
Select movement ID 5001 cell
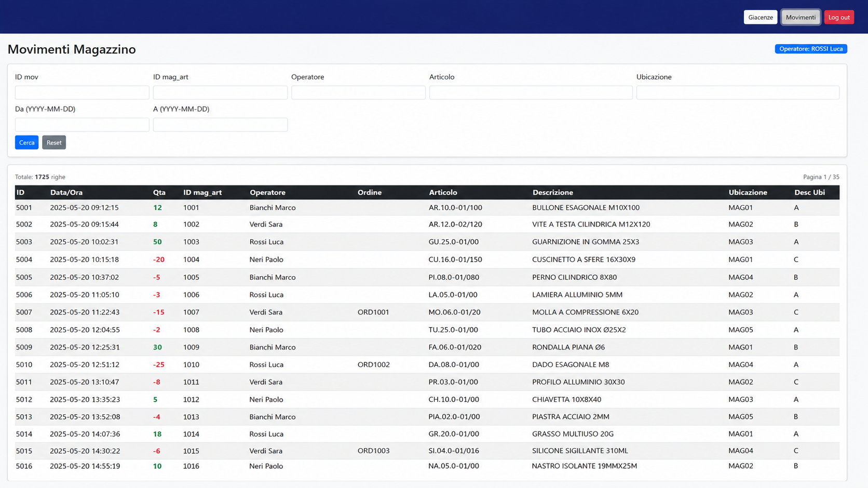pyautogui.click(x=24, y=207)
